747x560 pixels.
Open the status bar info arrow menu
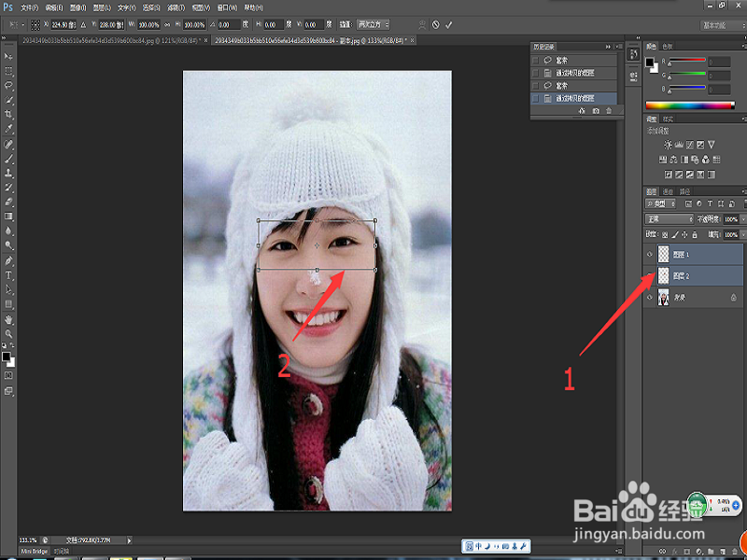pyautogui.click(x=129, y=540)
